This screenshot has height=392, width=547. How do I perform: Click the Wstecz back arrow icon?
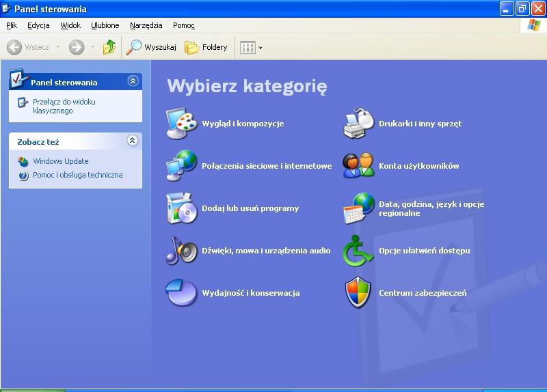click(14, 47)
